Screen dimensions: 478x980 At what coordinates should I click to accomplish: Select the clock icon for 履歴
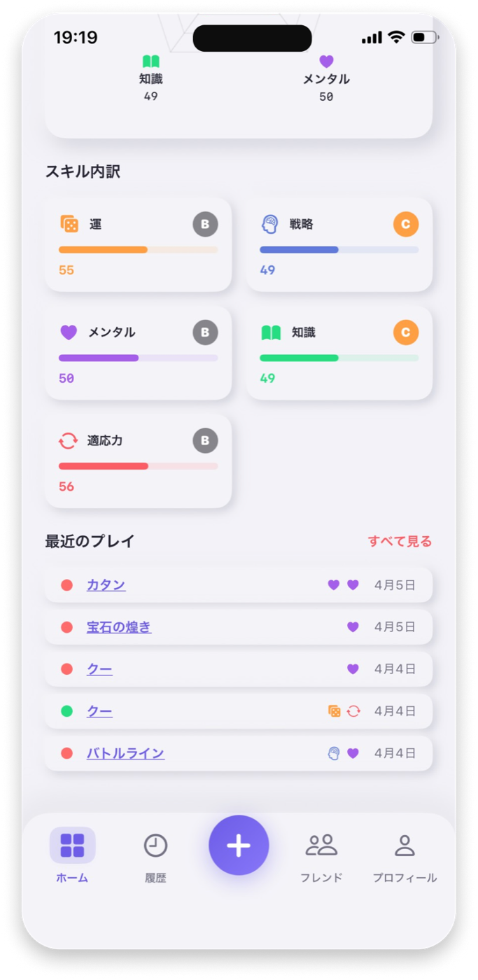(x=155, y=845)
